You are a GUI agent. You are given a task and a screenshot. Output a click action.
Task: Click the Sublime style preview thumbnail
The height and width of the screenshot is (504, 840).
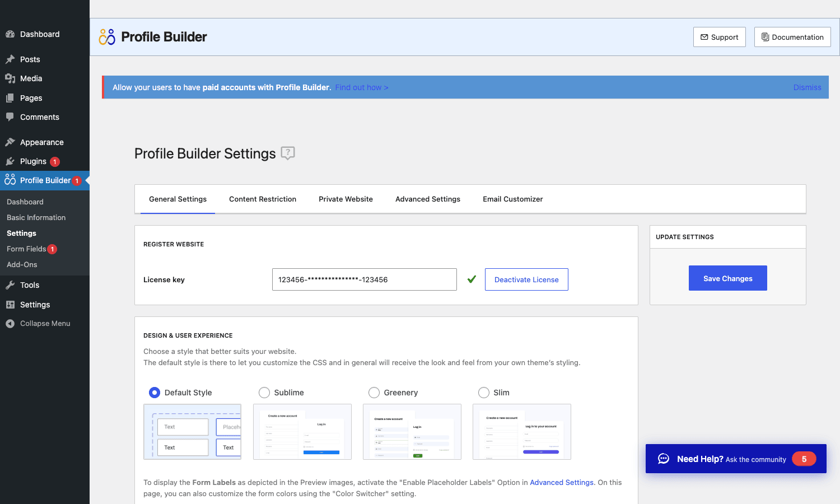coord(302,432)
